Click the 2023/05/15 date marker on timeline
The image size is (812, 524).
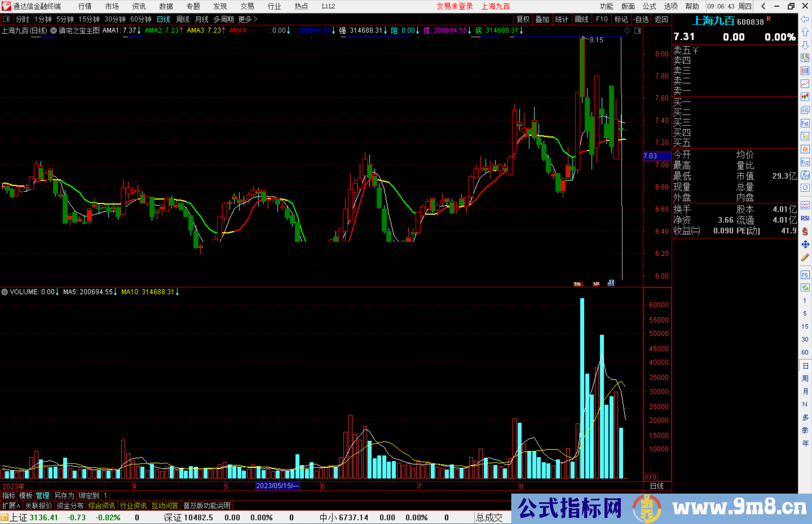(x=277, y=486)
